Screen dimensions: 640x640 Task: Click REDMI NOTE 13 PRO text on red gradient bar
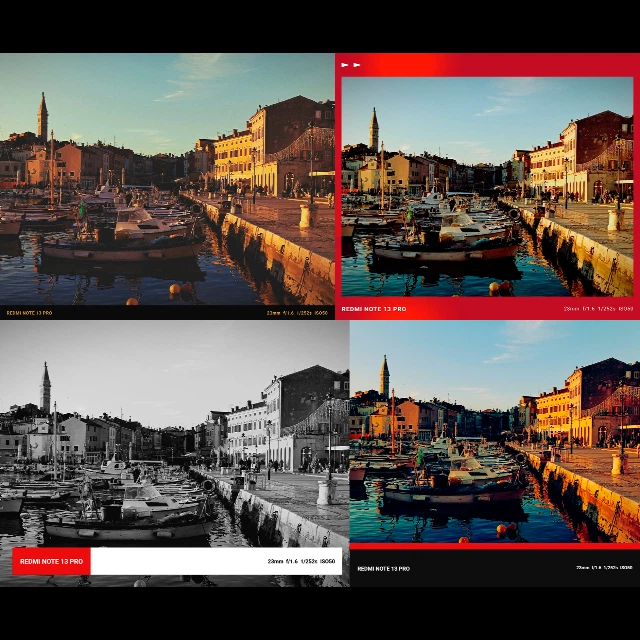[374, 309]
